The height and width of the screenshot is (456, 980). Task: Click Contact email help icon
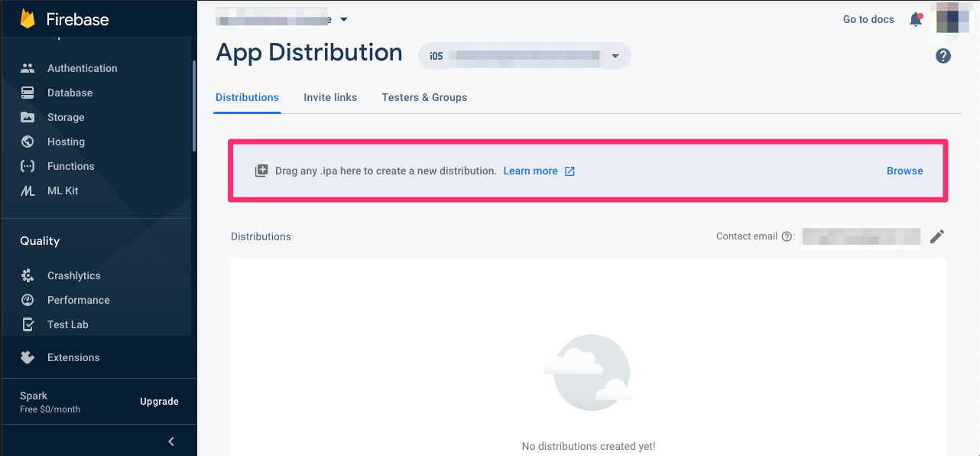(787, 236)
